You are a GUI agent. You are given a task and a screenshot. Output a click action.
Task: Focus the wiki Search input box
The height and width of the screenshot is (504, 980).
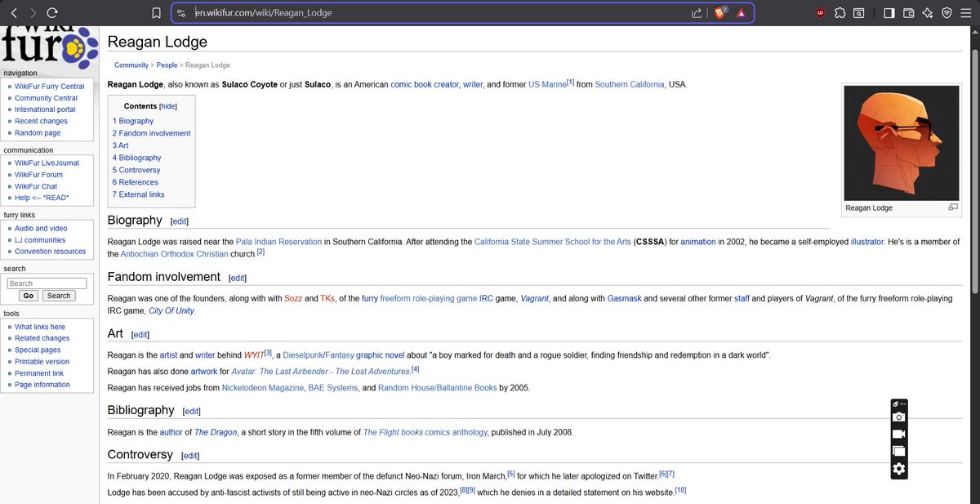point(47,283)
